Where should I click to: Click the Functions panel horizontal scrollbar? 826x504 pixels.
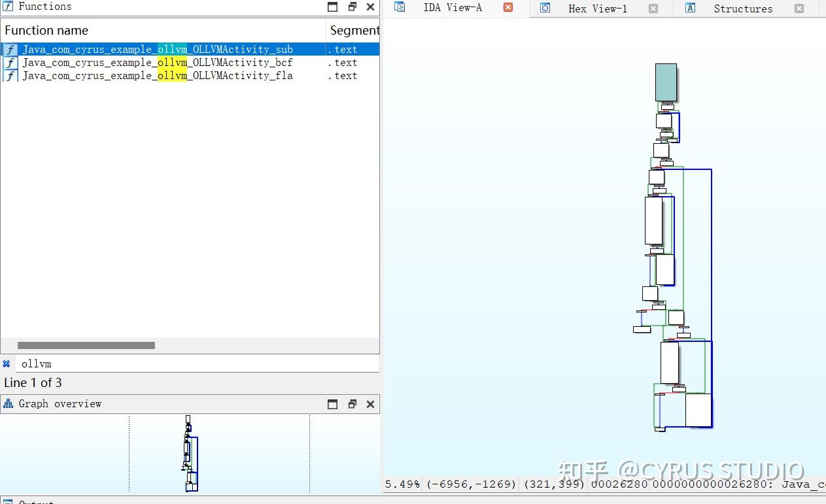click(x=85, y=345)
